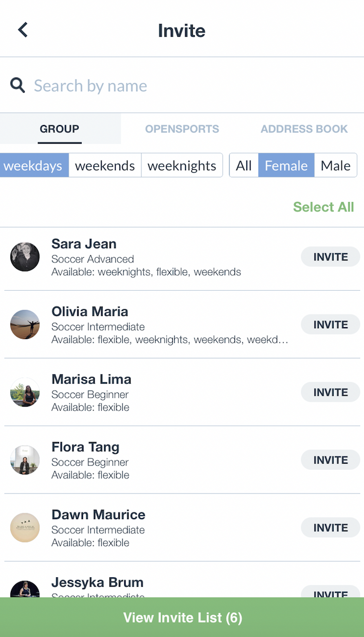Click the search magnifier icon
This screenshot has height=637, width=364.
(x=18, y=85)
